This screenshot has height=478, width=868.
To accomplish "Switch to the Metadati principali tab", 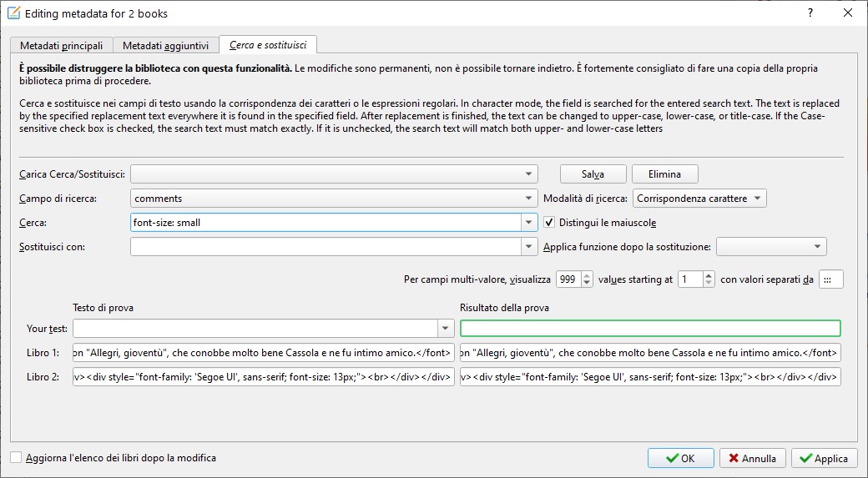I will 62,45.
